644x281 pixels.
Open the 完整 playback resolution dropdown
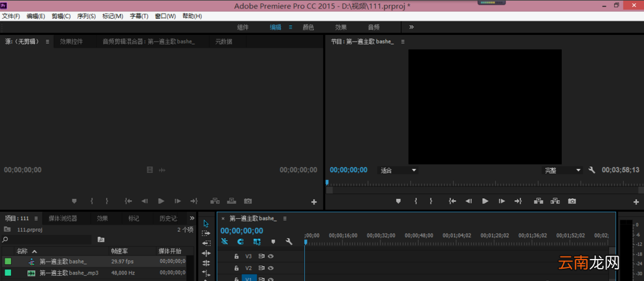[x=562, y=170]
